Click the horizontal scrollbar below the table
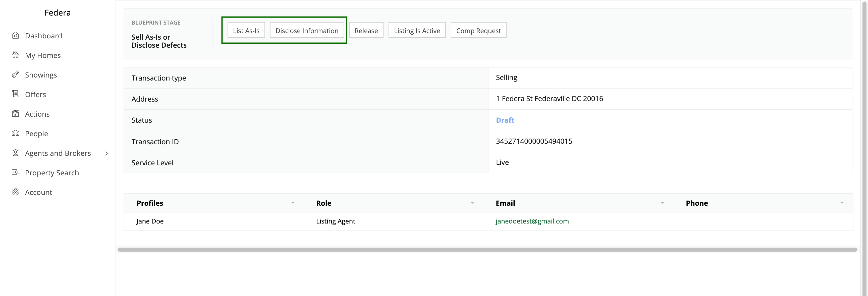The height and width of the screenshot is (296, 868). pyautogui.click(x=487, y=250)
